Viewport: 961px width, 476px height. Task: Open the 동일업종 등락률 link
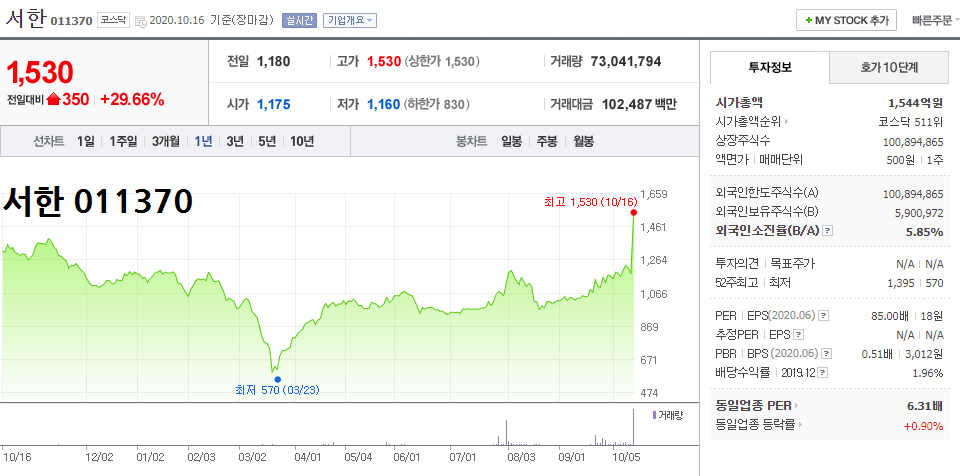click(x=756, y=424)
